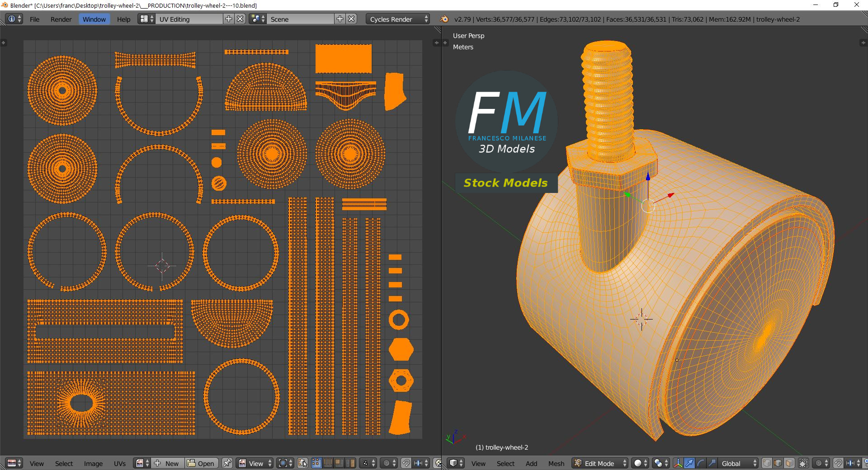Open the Image menu

coord(93,463)
